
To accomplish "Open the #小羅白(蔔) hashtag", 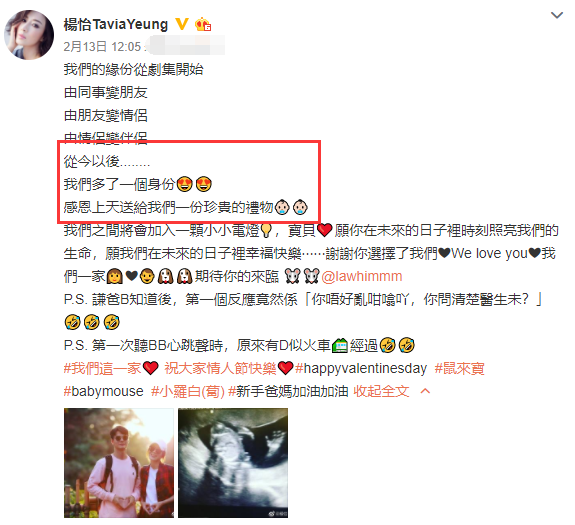I will 188,391.
